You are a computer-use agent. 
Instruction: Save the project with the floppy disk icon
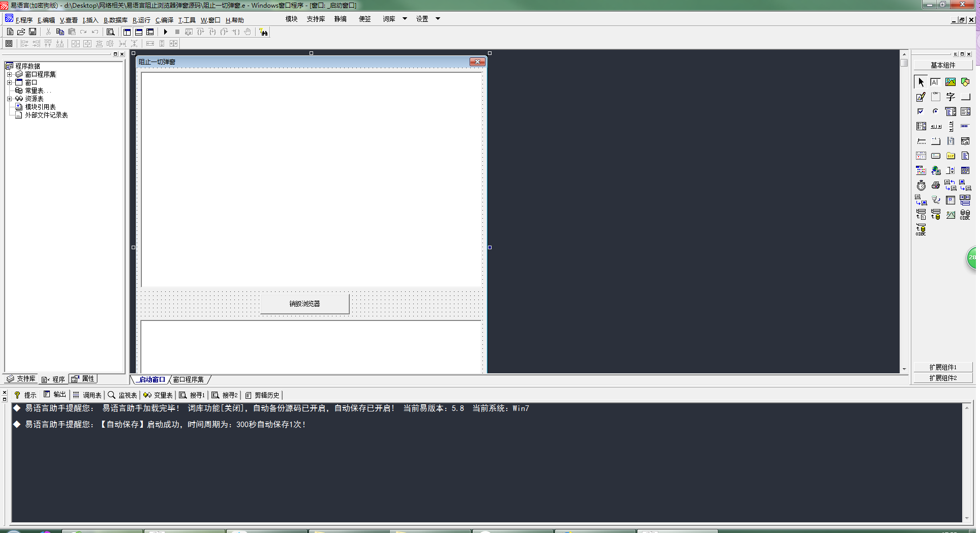(33, 32)
